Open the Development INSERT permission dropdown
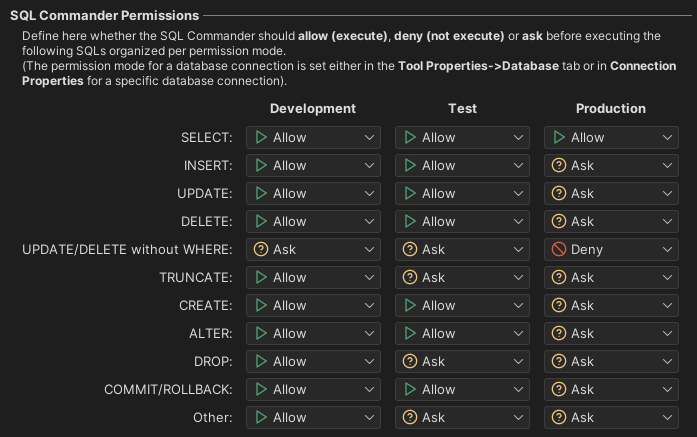Screen dimensions: 697x437 click(313, 165)
